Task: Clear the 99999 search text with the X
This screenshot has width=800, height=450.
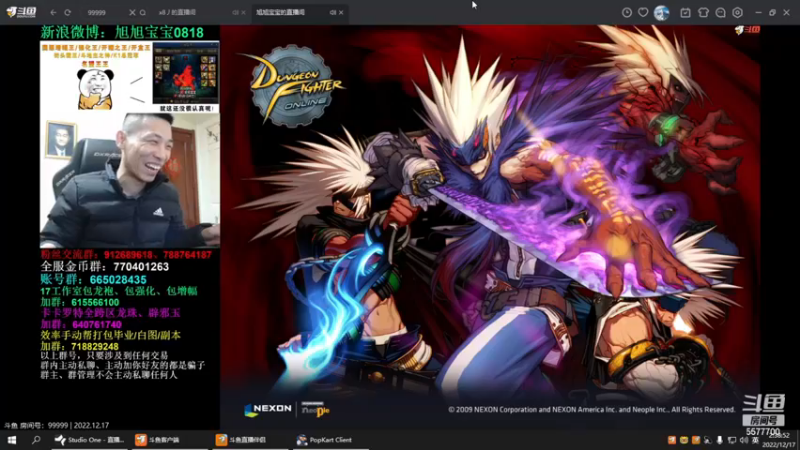Action: tap(132, 12)
